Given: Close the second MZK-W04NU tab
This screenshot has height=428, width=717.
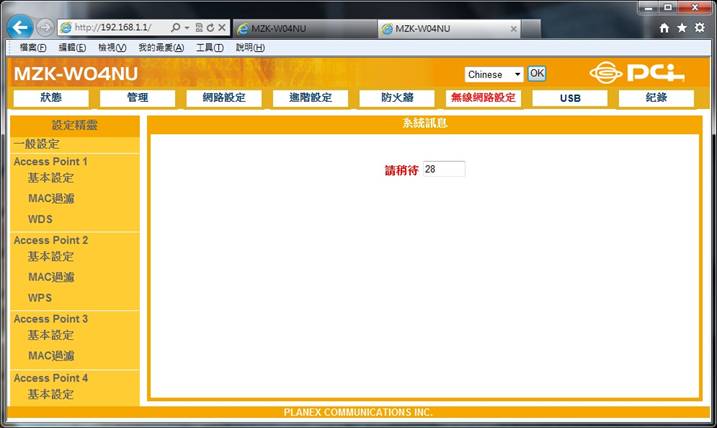Looking at the screenshot, I should [x=514, y=29].
